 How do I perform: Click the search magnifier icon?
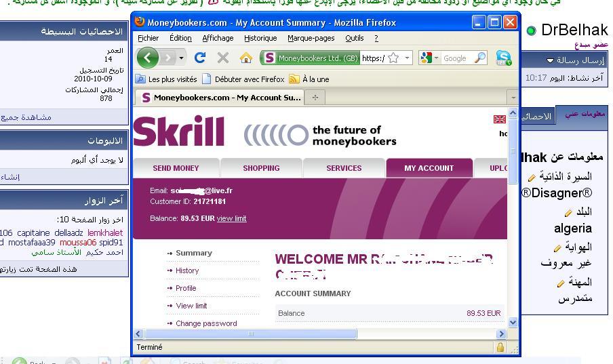coord(479,58)
